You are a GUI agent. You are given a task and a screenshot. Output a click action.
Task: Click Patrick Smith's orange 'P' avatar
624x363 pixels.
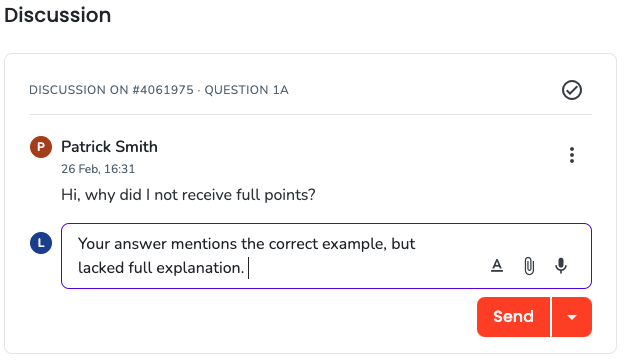pos(41,147)
